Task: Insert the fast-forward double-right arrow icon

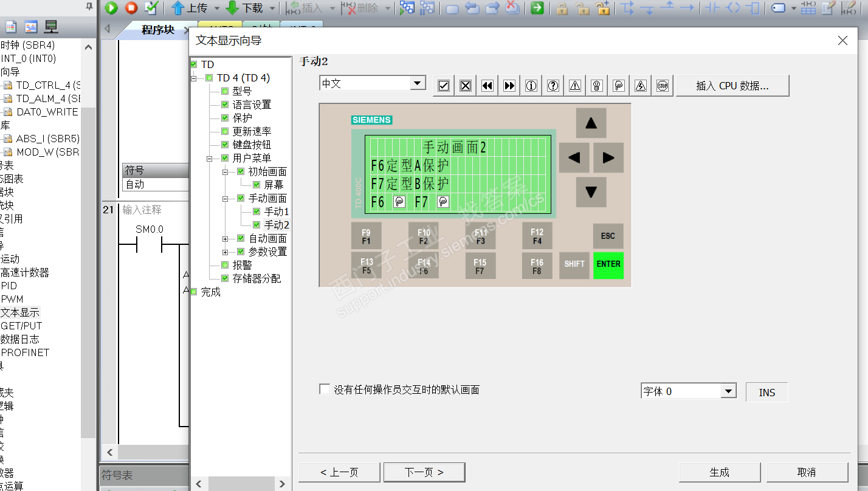Action: [509, 86]
